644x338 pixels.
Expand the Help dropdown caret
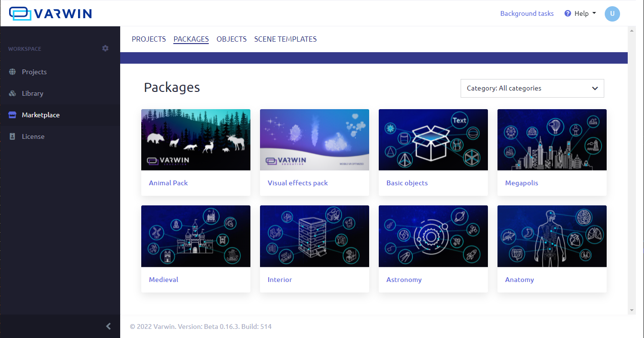click(x=594, y=13)
